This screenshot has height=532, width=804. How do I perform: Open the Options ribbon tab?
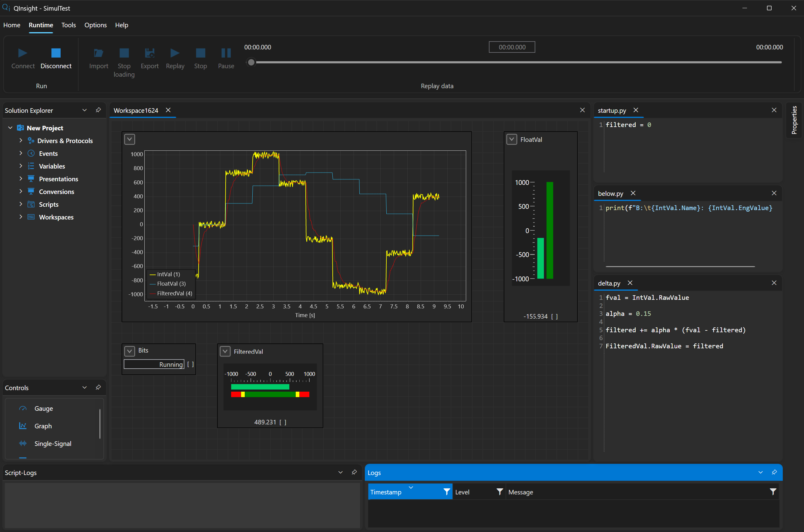coord(95,25)
